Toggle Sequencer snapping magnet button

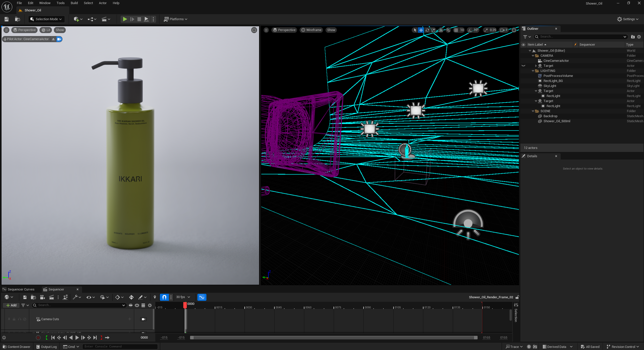(x=164, y=297)
